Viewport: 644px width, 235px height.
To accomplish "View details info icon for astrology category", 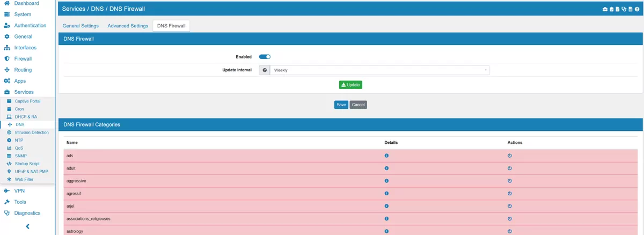I will [386, 231].
